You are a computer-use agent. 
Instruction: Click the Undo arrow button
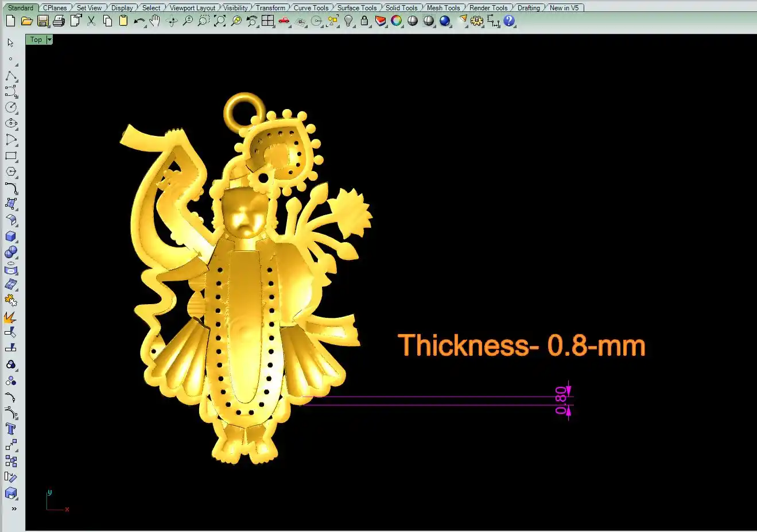[139, 21]
